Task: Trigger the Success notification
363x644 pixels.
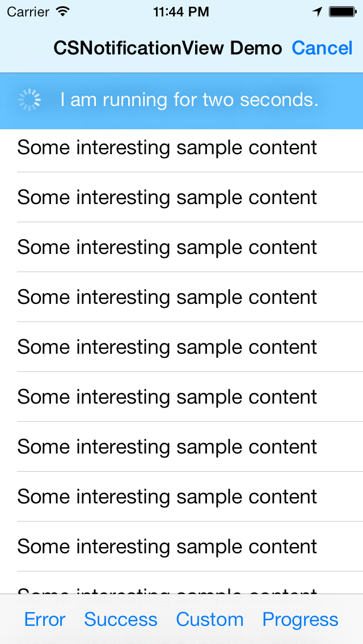Action: pos(121,620)
